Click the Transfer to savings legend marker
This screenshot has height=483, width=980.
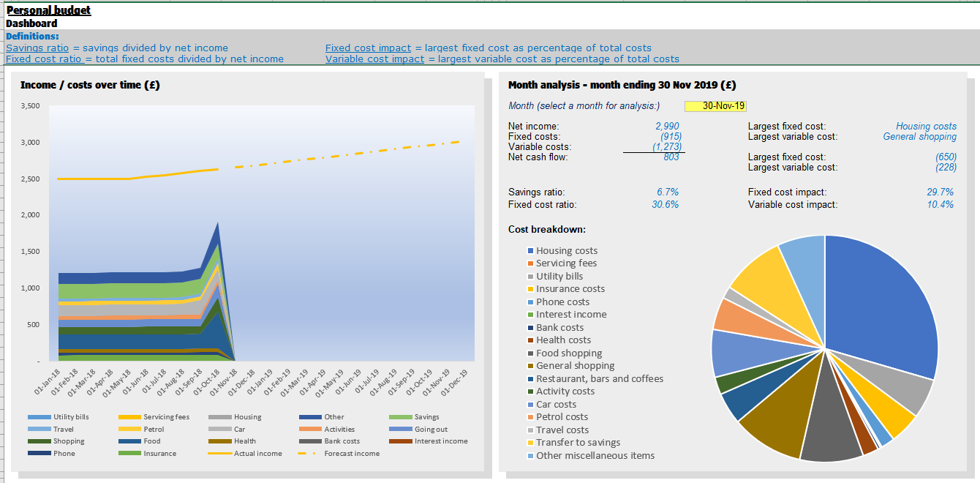click(x=530, y=442)
